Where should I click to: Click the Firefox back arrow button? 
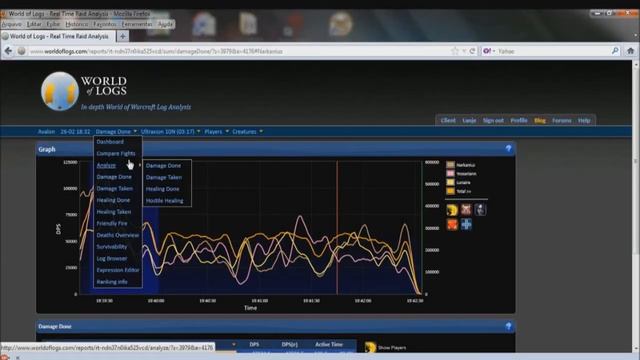8,51
